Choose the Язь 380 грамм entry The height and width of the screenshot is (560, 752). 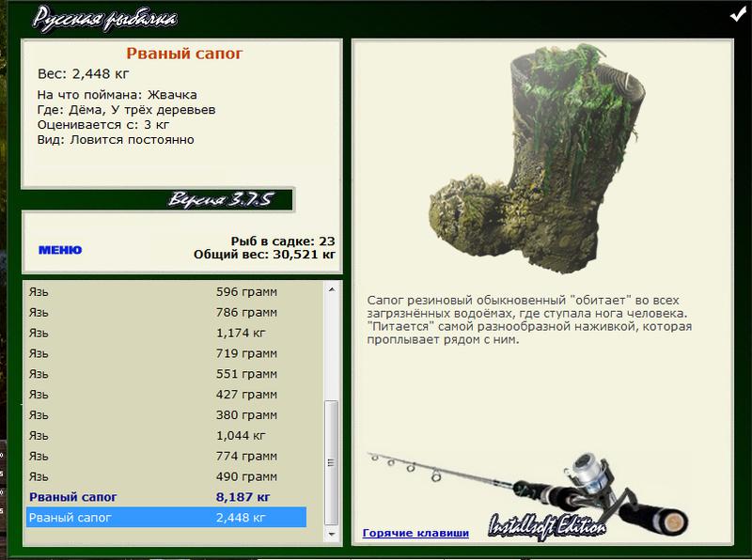[x=166, y=415]
